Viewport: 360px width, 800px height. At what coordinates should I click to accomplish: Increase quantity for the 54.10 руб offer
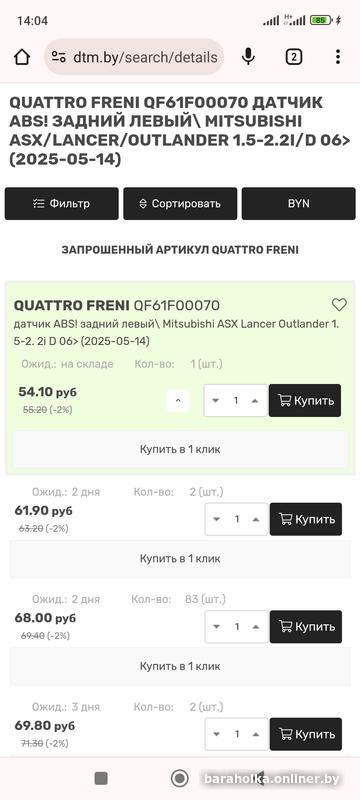click(x=255, y=401)
